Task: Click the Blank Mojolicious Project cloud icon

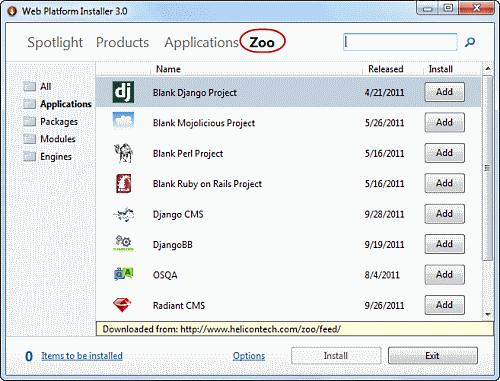Action: pyautogui.click(x=123, y=121)
